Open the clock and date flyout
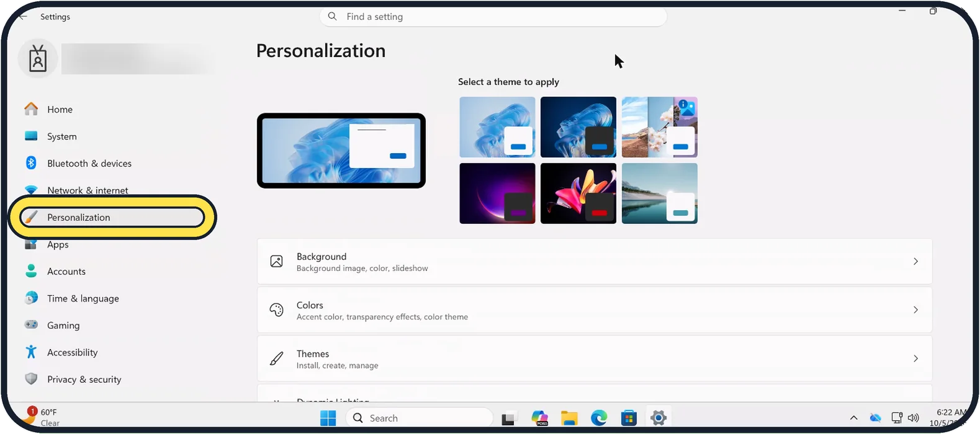 tap(950, 418)
